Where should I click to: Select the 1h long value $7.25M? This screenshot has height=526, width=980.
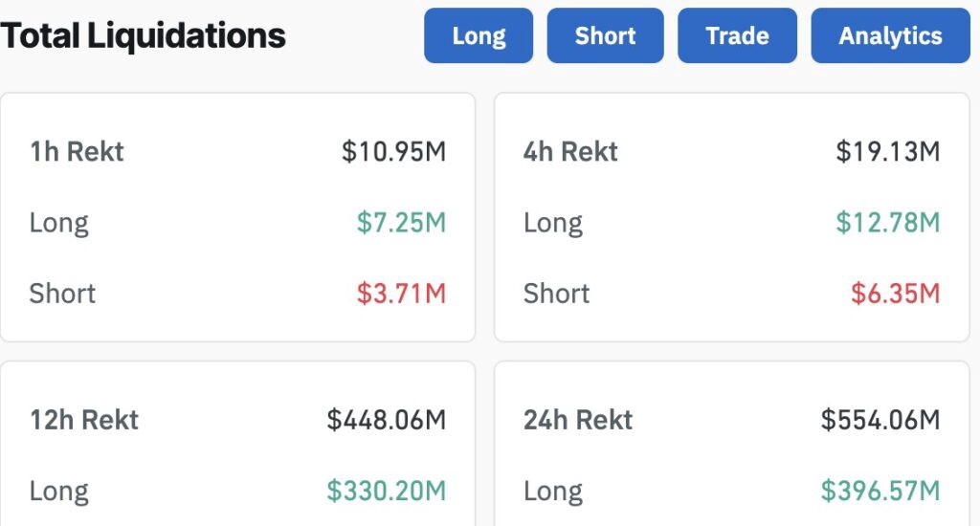pos(401,223)
